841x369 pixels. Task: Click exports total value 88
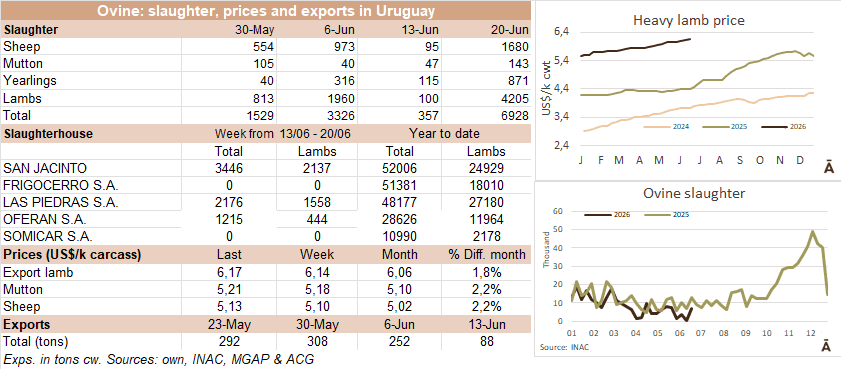click(486, 341)
